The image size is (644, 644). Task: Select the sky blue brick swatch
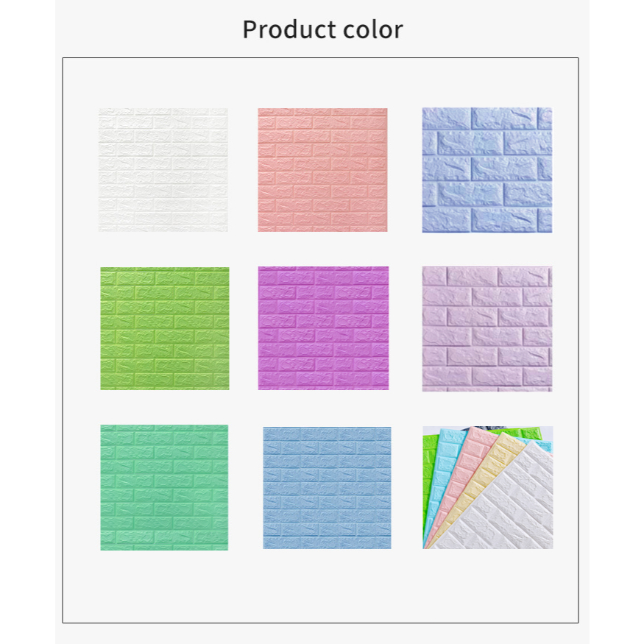[327, 487]
